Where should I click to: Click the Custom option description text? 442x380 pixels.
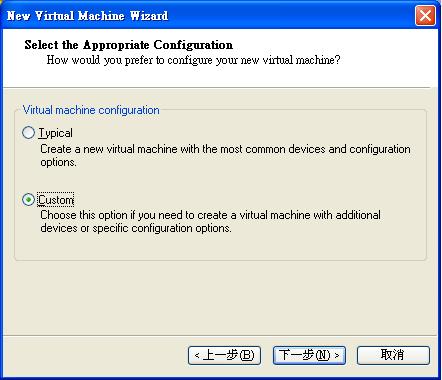(x=210, y=221)
